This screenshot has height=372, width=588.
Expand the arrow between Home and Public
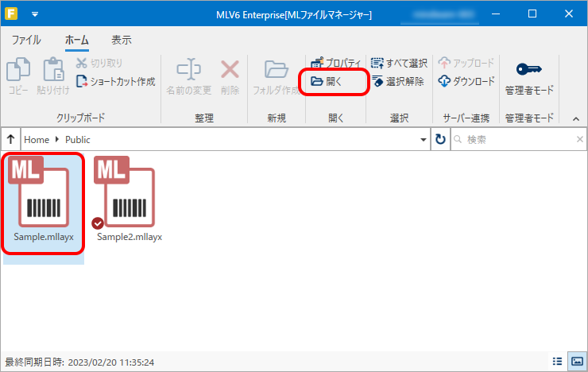point(57,139)
